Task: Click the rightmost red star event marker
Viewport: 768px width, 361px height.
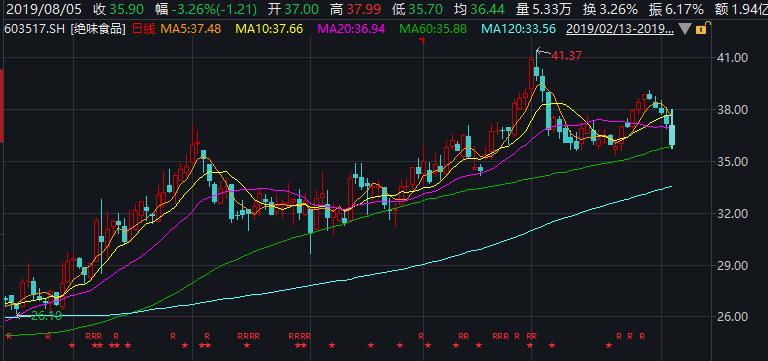Action: click(x=608, y=345)
